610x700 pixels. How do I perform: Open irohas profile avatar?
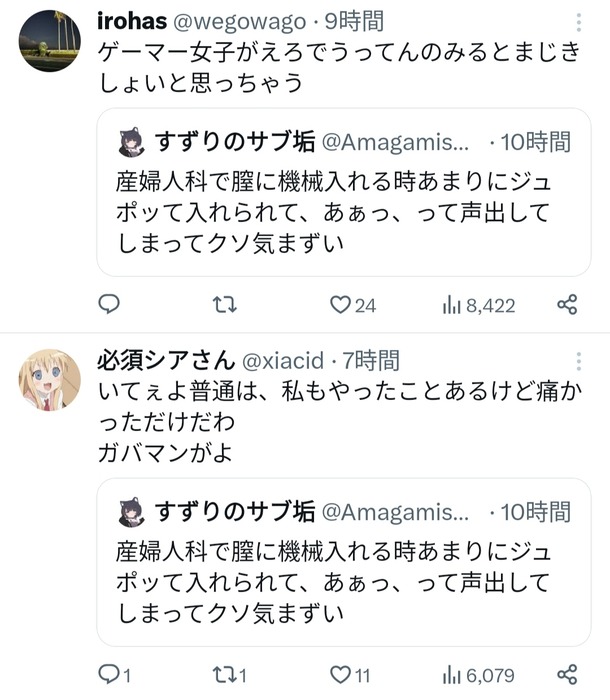coord(50,41)
